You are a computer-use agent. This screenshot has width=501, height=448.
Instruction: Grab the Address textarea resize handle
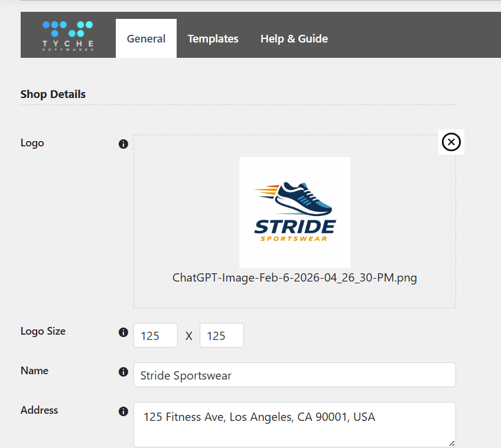(x=451, y=443)
